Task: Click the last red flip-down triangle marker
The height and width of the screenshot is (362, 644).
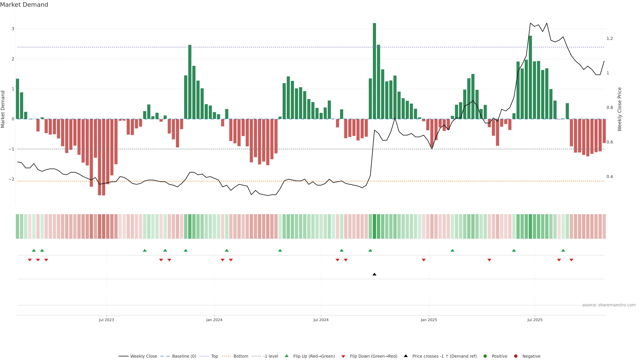Action: (x=571, y=260)
